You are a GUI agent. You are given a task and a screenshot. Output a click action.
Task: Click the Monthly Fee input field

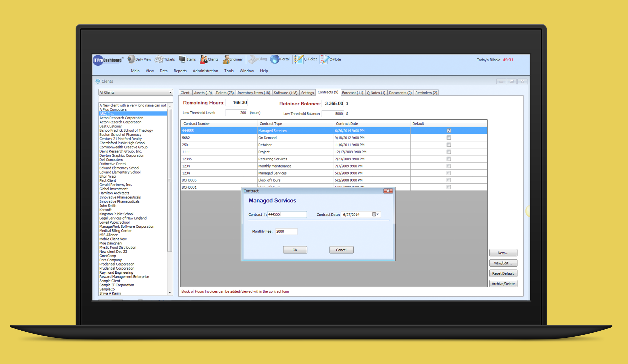286,232
